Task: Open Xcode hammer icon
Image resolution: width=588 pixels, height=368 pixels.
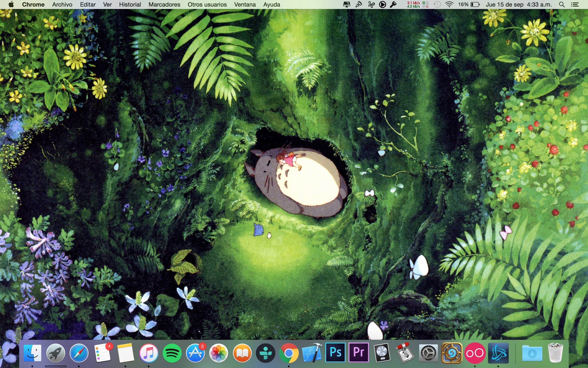Action: point(312,353)
